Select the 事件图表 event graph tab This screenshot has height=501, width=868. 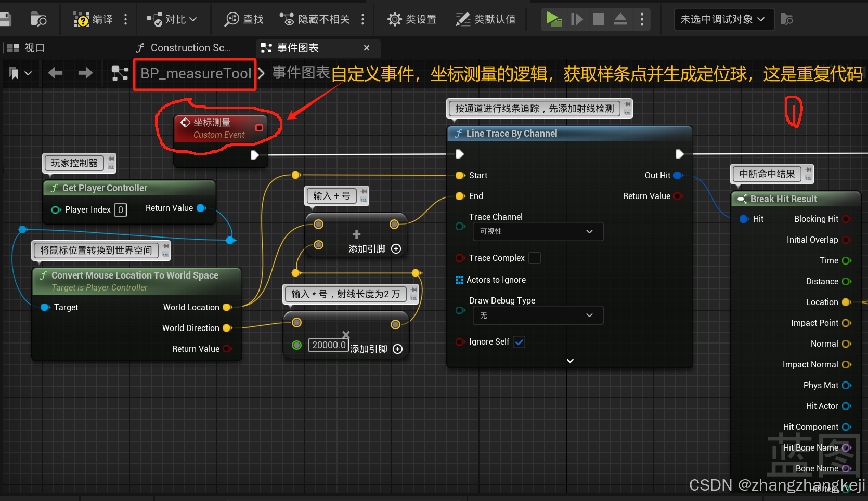(297, 48)
